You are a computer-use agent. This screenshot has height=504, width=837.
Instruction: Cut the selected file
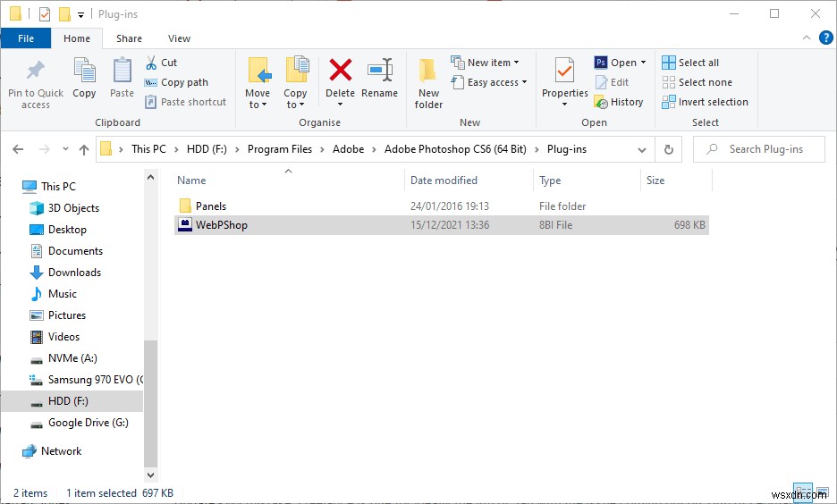[161, 63]
